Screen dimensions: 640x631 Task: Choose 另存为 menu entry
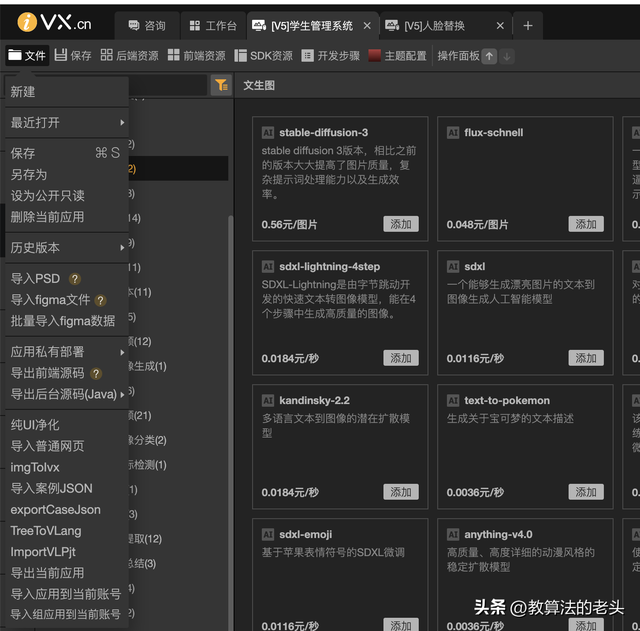(67, 174)
